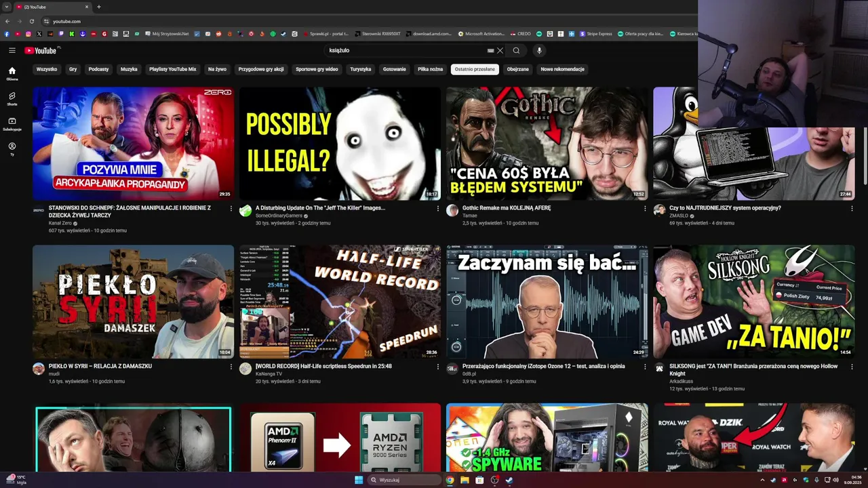Open Half-Life scriptless Speedrun title link
This screenshot has height=488, width=868.
(x=323, y=366)
